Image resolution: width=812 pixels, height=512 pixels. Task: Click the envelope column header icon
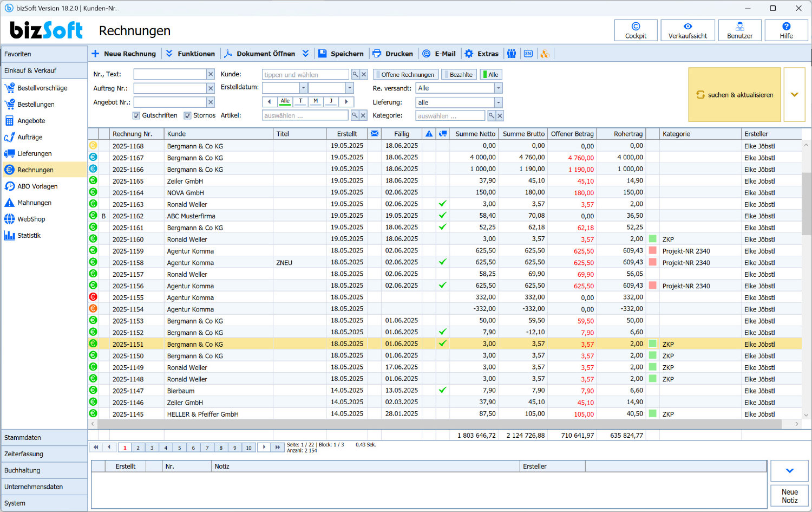[374, 133]
